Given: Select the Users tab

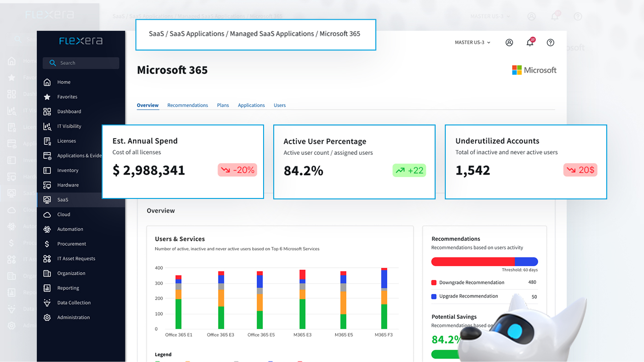Looking at the screenshot, I should pyautogui.click(x=280, y=105).
